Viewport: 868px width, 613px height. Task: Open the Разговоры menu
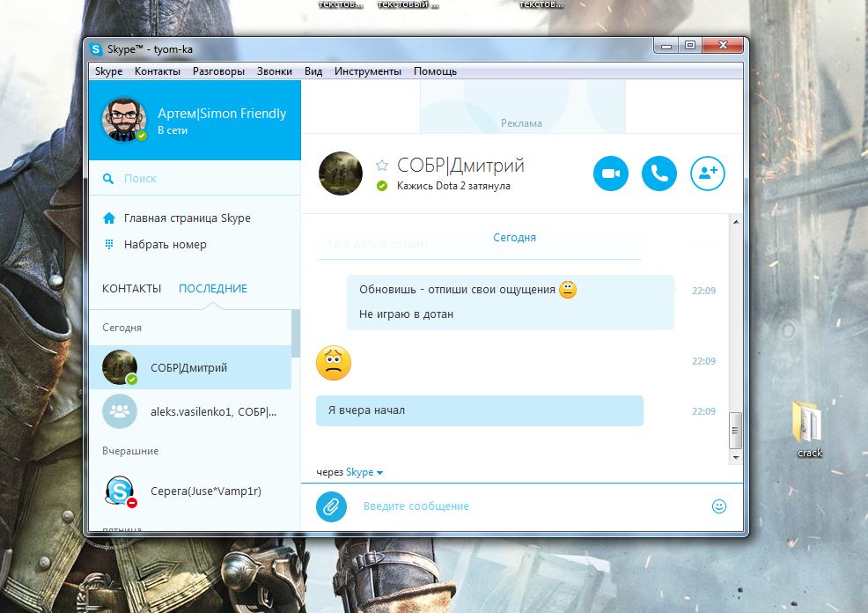click(x=218, y=71)
